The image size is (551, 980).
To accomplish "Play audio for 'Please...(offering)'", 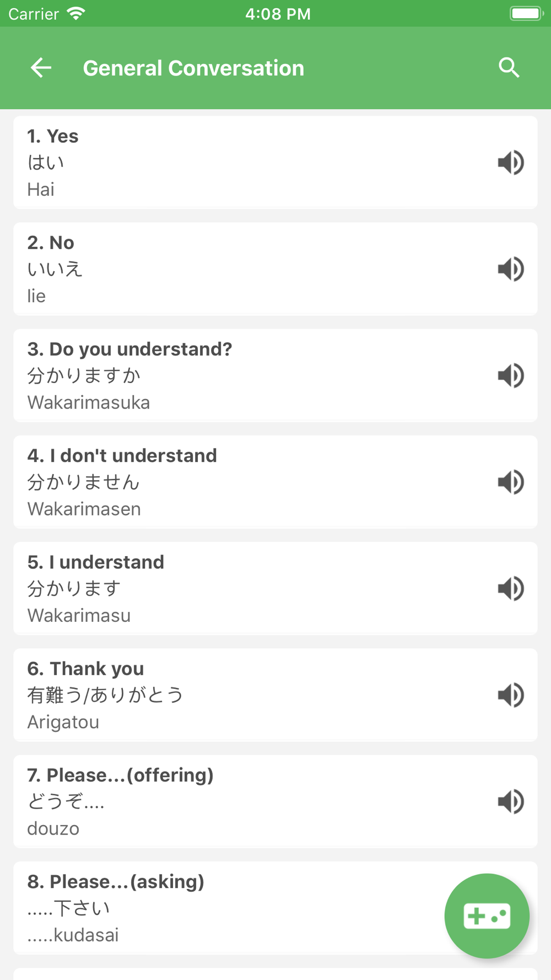I will pos(510,801).
